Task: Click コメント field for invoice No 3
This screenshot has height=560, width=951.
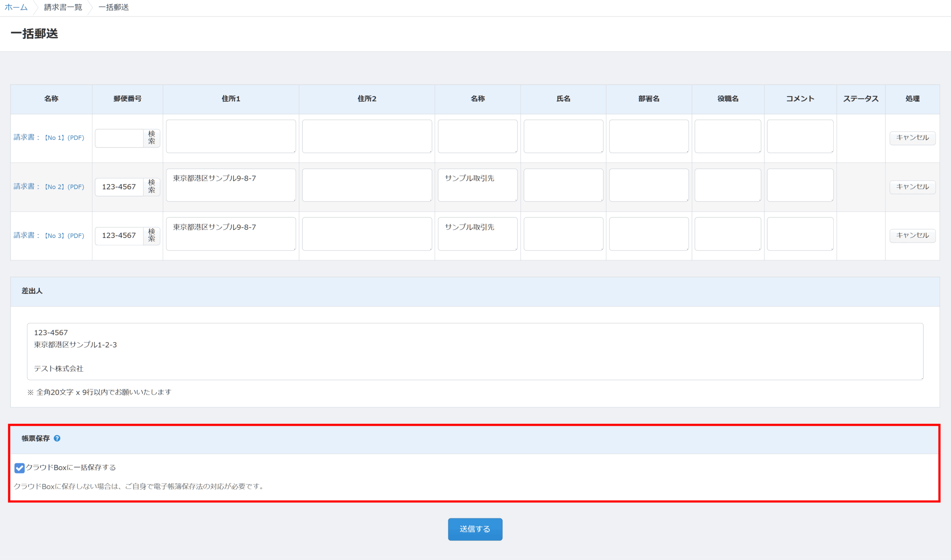Action: tap(799, 233)
